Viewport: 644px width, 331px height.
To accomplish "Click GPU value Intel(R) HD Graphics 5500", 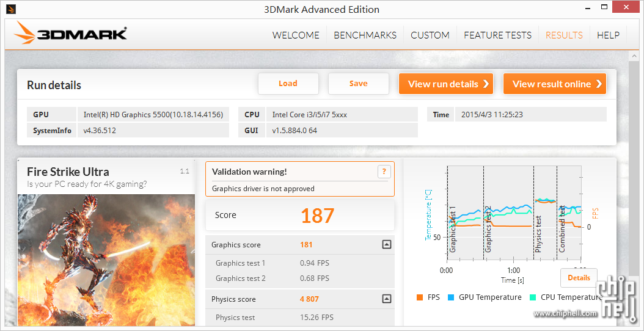I will 153,115.
